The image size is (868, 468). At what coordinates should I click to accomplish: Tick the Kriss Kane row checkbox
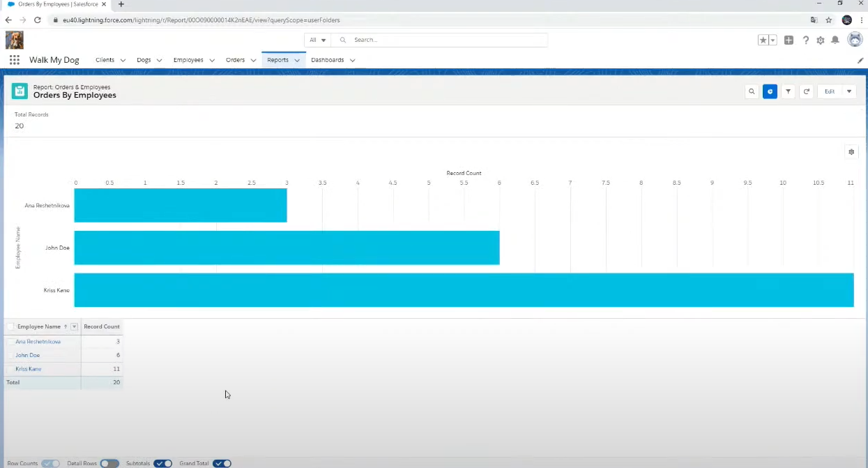[x=10, y=368]
